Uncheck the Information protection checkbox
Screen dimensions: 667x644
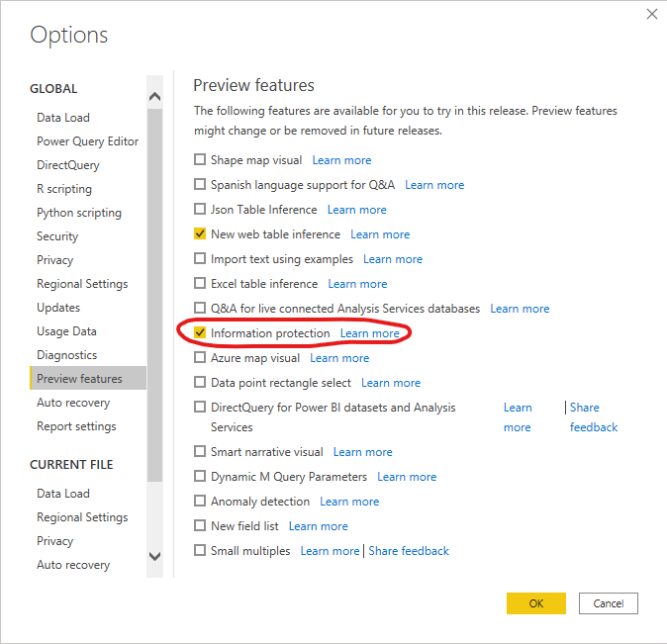click(200, 332)
